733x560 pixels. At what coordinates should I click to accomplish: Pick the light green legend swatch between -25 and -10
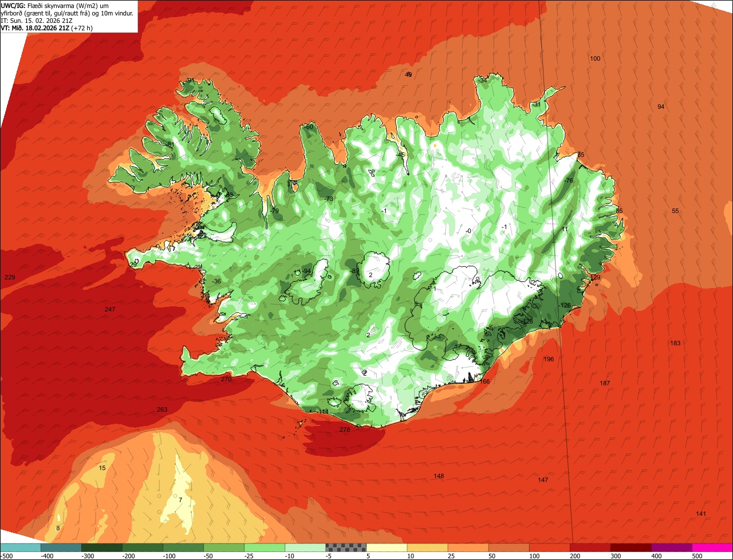265,547
